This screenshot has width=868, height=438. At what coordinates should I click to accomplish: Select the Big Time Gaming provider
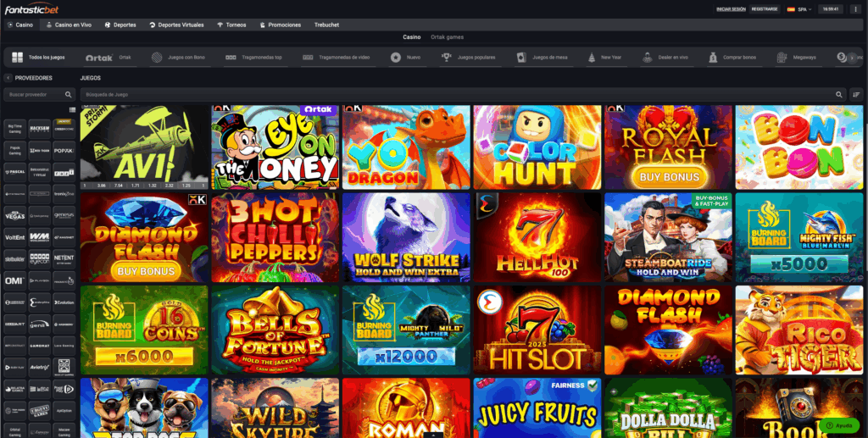15,128
